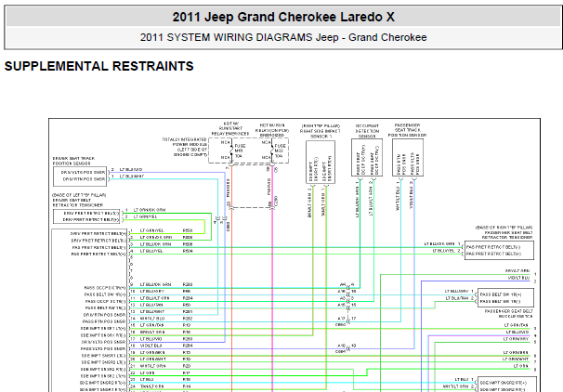Click "LT BLU/WHT" wire label at module pin 13
The width and height of the screenshot is (563, 392).
point(151,311)
